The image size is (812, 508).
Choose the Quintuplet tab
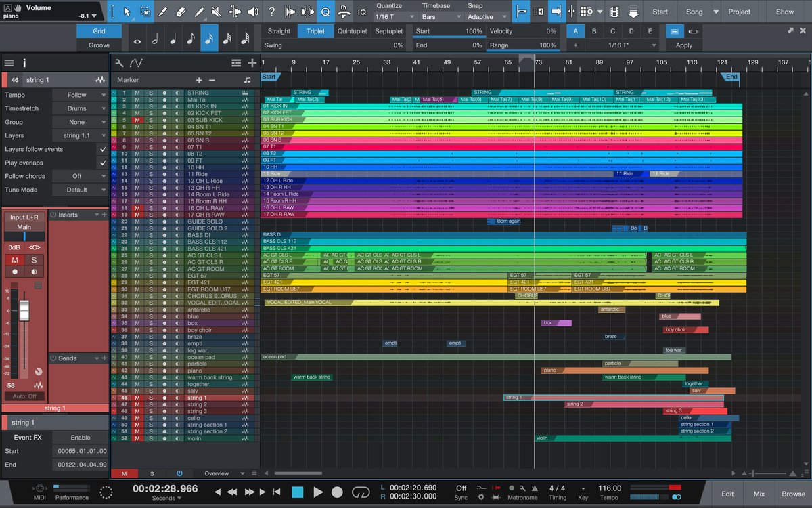click(x=351, y=31)
